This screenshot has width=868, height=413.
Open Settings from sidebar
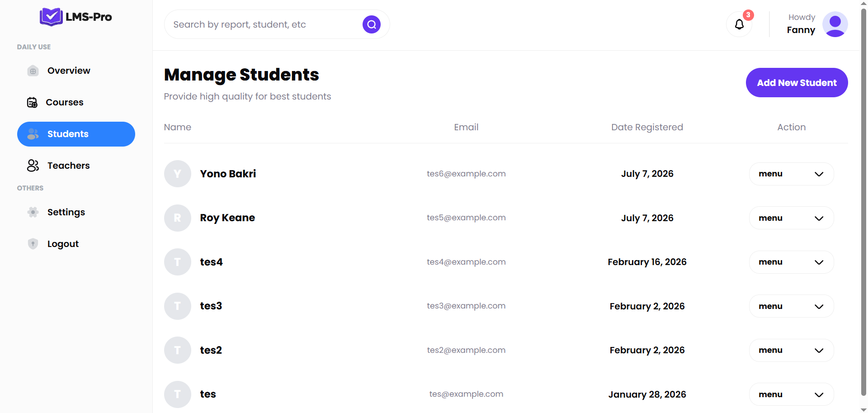(76, 212)
